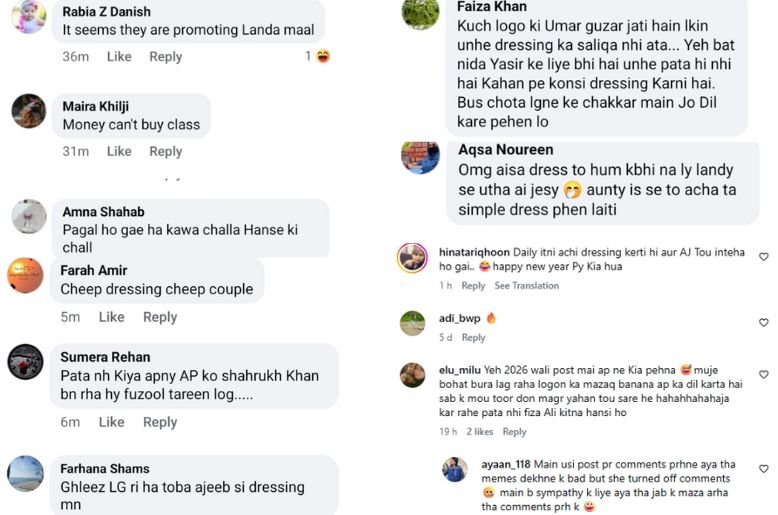Open the Faiza Khan profile name
The image size is (778, 515).
(x=492, y=6)
